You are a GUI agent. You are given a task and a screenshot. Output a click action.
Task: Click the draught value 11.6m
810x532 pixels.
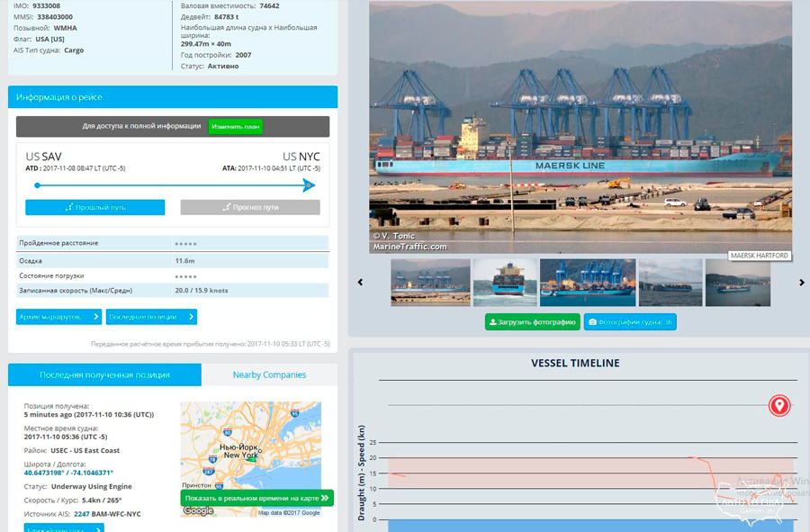184,261
